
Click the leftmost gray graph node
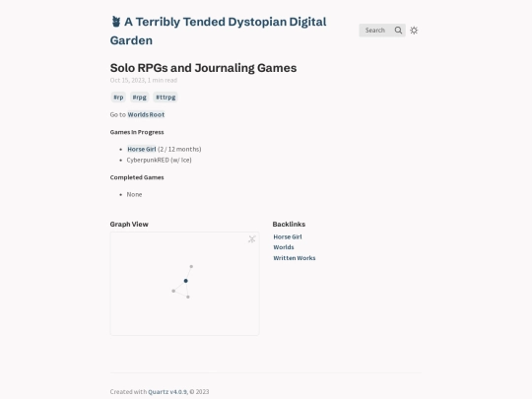click(173, 291)
